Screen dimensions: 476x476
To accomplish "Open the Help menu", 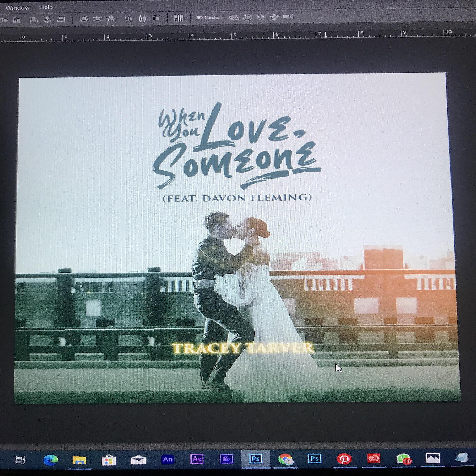I will click(x=46, y=7).
